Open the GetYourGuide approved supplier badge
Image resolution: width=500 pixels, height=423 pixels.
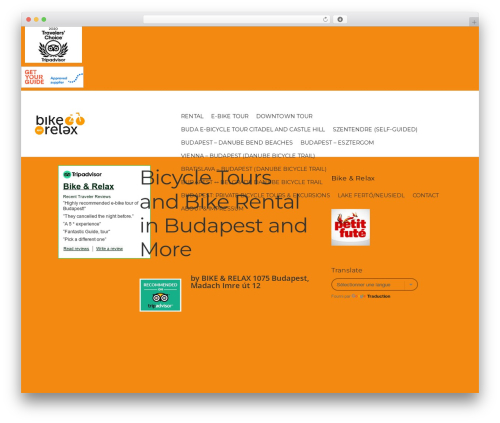(x=52, y=77)
